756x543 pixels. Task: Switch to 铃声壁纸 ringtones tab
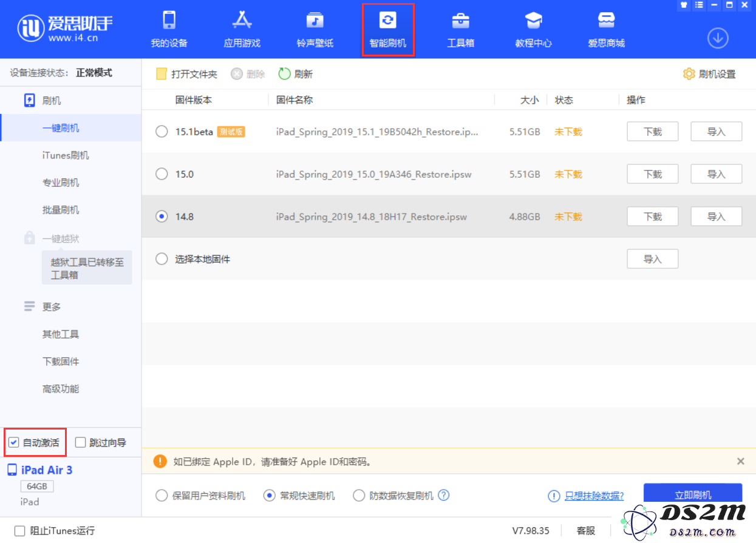click(x=315, y=29)
